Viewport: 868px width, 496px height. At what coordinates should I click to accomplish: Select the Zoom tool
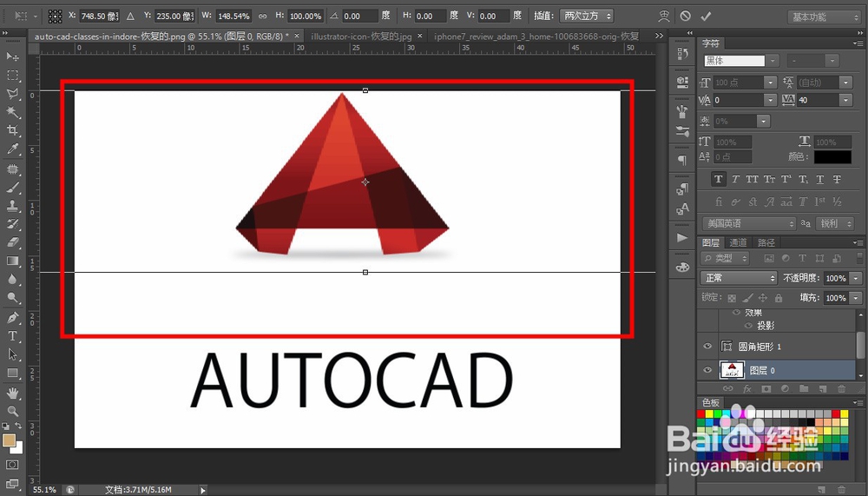tap(12, 411)
